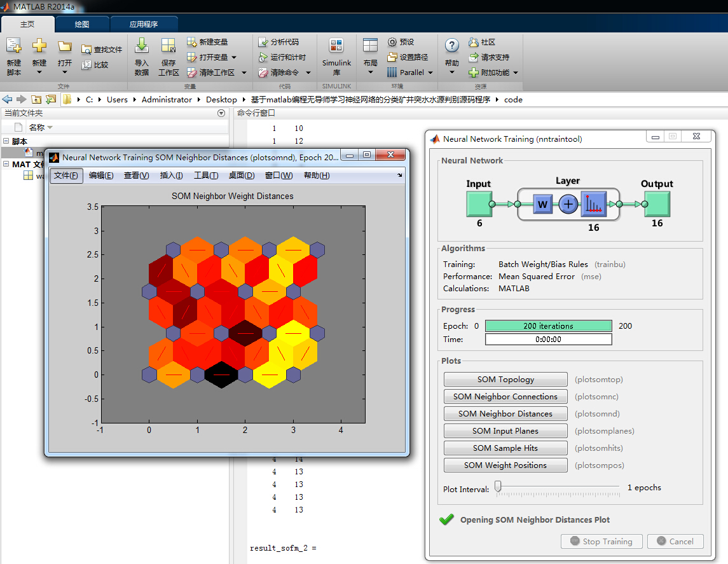Click the sum plus block in diagram
728x564 pixels.
(568, 203)
